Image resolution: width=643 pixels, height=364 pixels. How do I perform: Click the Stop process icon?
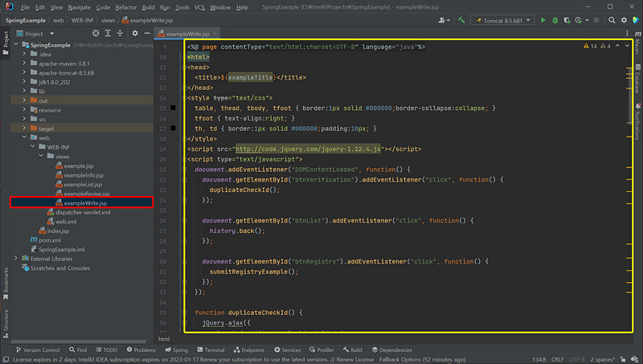(596, 20)
